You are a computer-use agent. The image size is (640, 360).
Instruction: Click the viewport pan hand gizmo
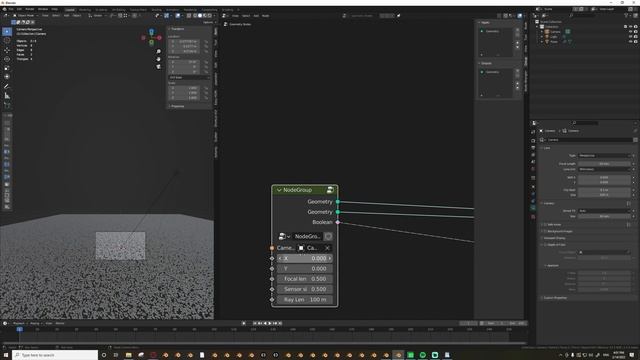point(158,59)
